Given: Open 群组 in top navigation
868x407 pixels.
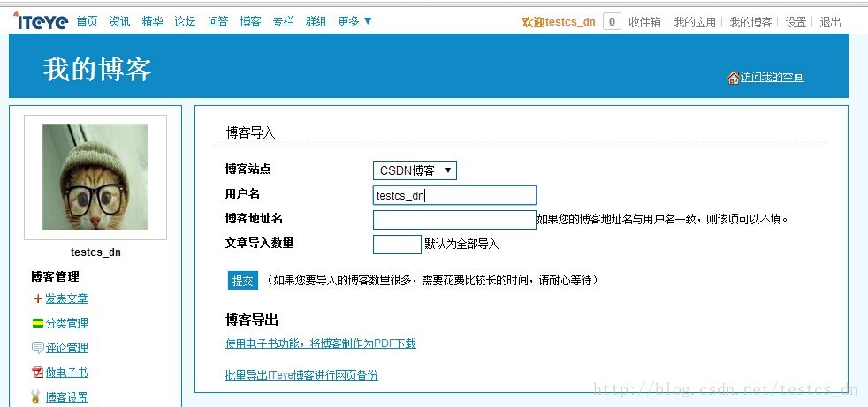Looking at the screenshot, I should click(x=316, y=21).
